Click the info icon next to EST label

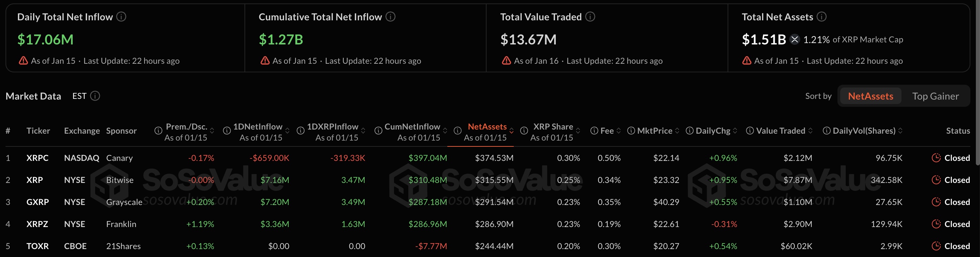pyautogui.click(x=96, y=96)
